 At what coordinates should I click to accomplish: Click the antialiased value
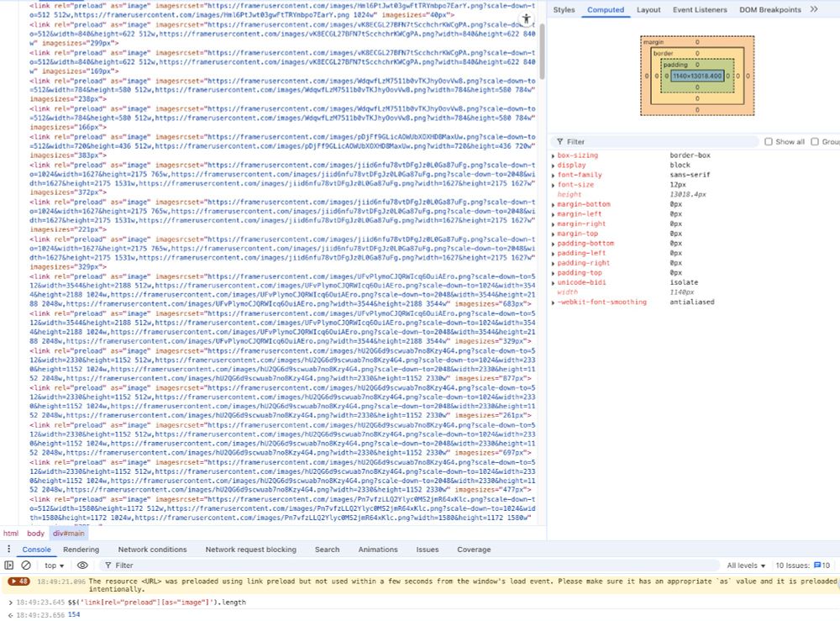[x=691, y=303]
